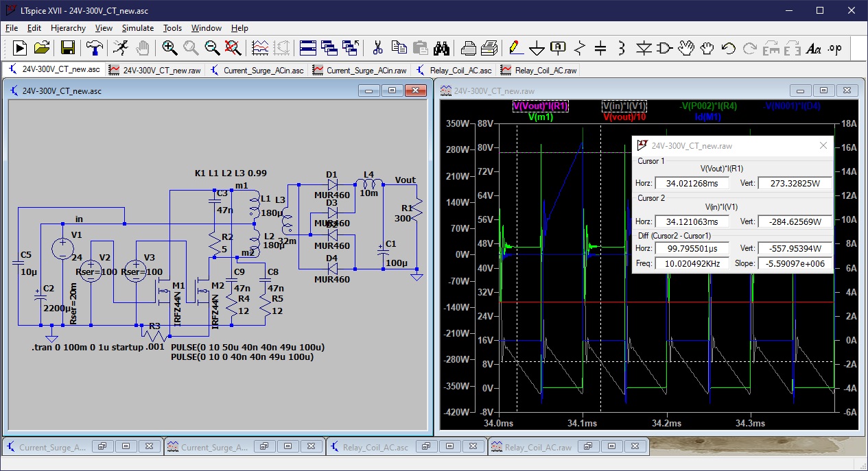Click the V(Vout)*I(R1) trace label
The image size is (868, 471).
[x=541, y=106]
